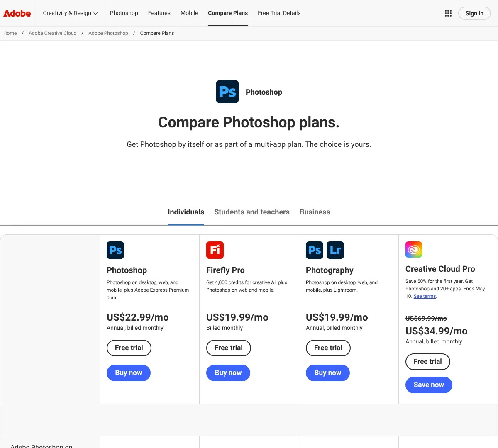Click the struck-through US$69.99/mo price
The height and width of the screenshot is (448, 498).
click(426, 319)
